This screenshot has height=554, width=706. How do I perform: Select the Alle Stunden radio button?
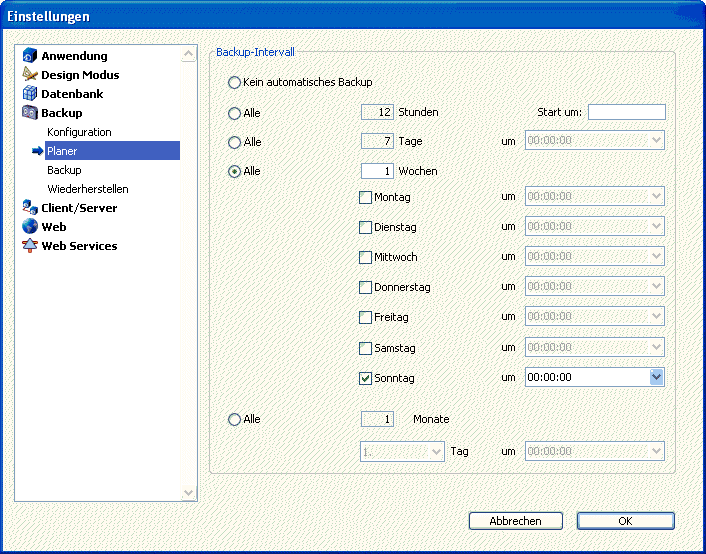point(235,114)
